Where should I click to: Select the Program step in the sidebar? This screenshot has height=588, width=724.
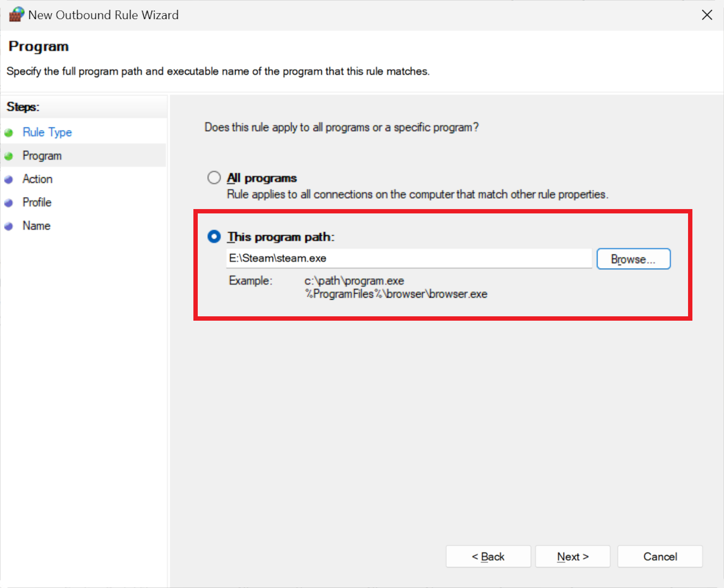pos(42,156)
